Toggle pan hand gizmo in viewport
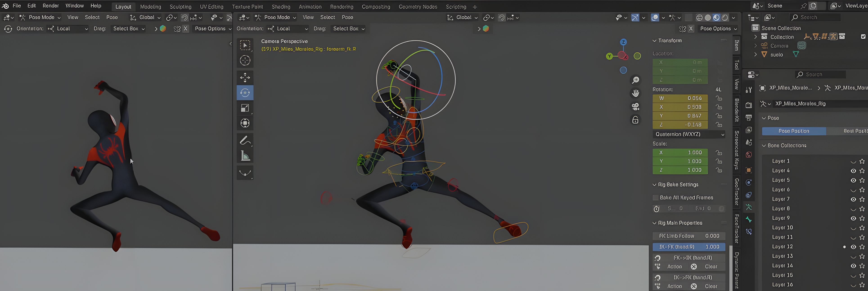Viewport: 868px width, 291px height. 635,93
